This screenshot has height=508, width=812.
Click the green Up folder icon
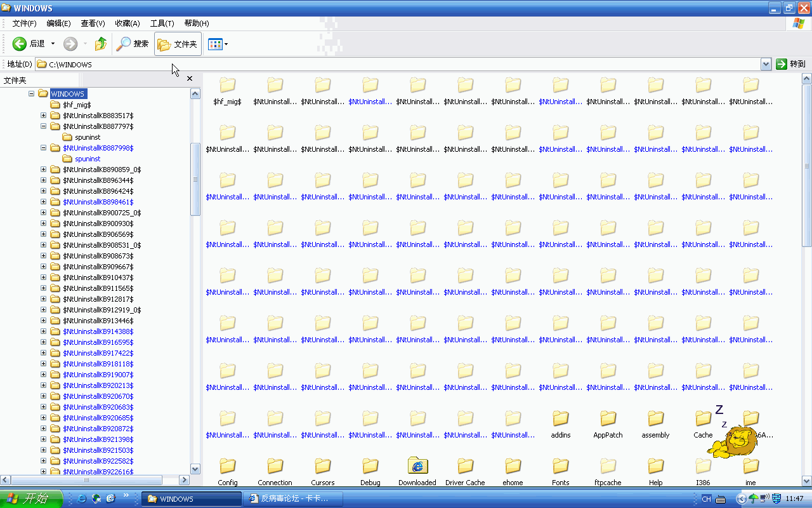pyautogui.click(x=101, y=44)
